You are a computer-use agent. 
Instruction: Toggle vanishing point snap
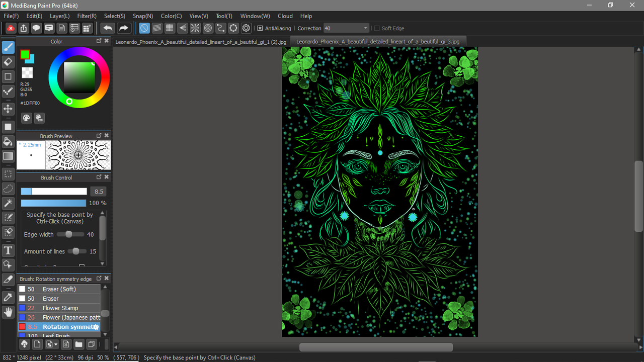point(183,28)
